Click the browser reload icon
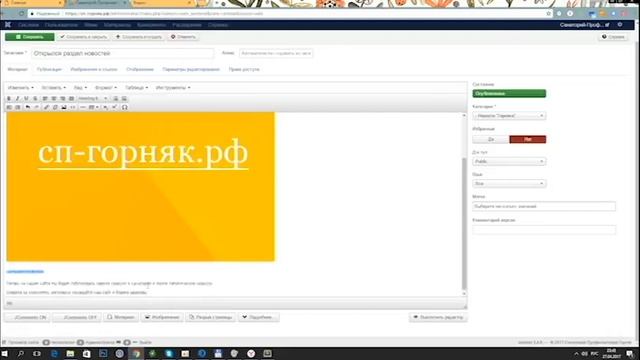640x360 pixels. (x=21, y=13)
